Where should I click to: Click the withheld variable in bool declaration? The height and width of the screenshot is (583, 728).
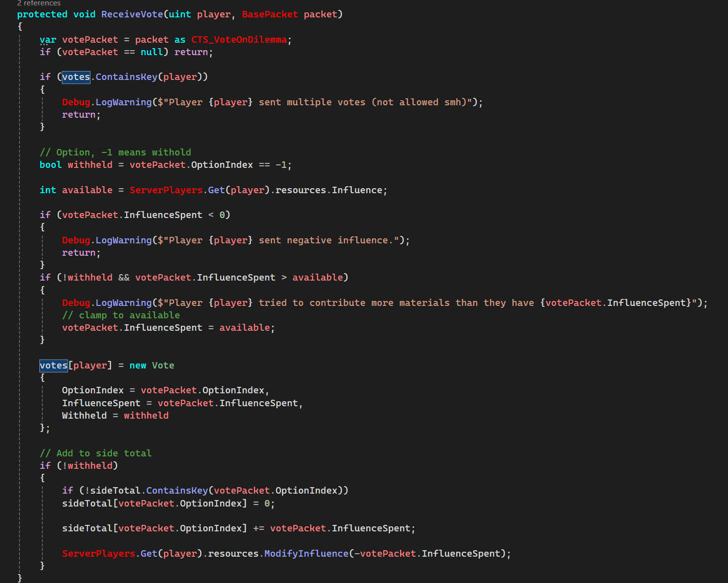[90, 165]
